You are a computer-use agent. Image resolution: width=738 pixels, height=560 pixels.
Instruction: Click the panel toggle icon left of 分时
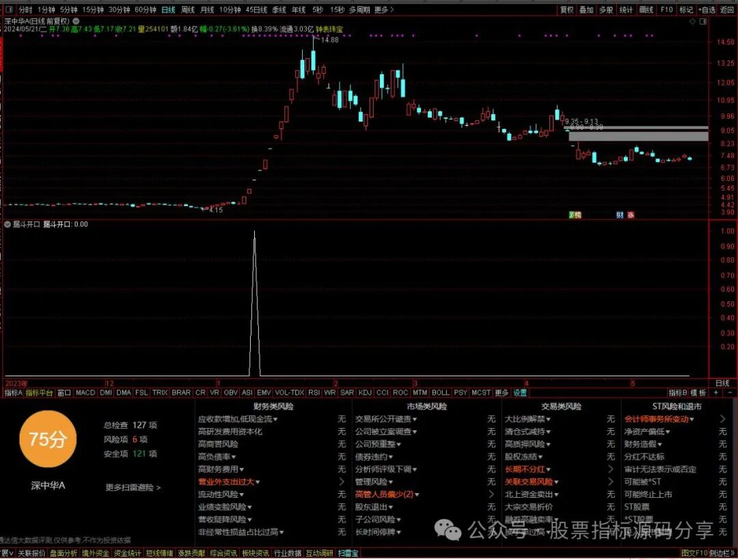[9, 10]
